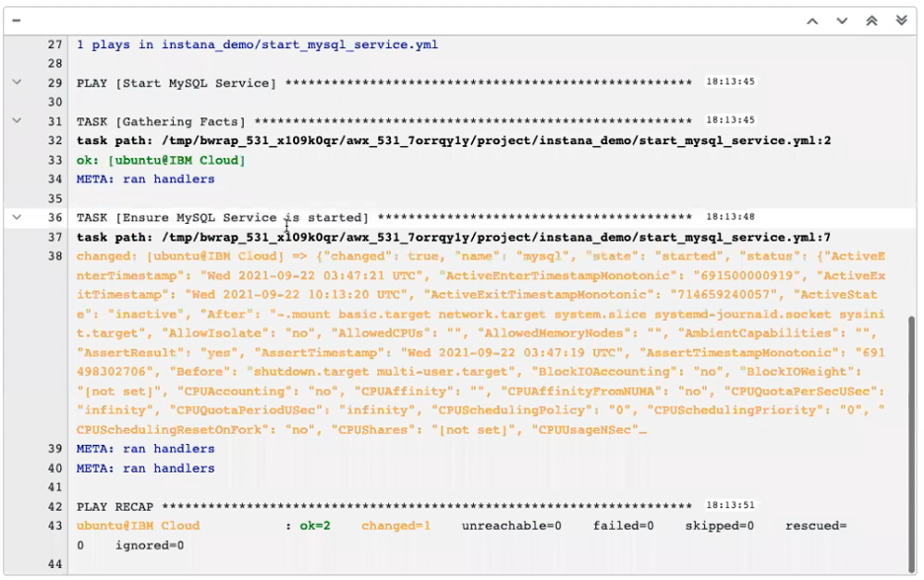Click the PLAY RECAP header line
This screenshot has height=580, width=924.
383,507
